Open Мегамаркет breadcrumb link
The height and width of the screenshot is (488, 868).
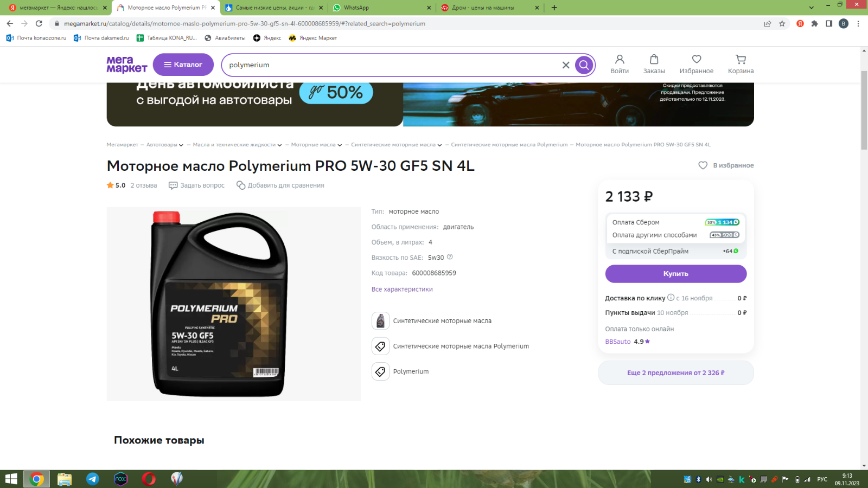coord(123,145)
